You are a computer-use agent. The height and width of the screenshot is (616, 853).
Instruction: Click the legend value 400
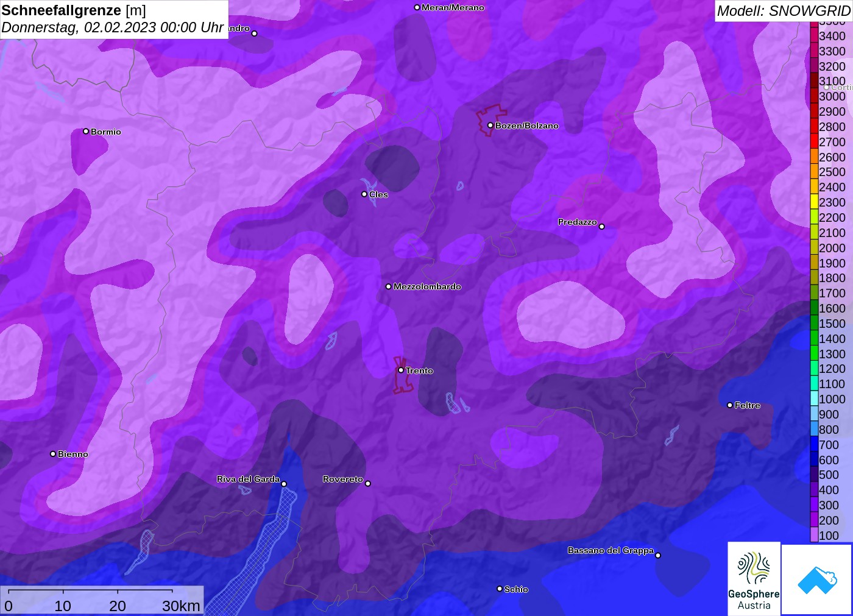click(829, 490)
